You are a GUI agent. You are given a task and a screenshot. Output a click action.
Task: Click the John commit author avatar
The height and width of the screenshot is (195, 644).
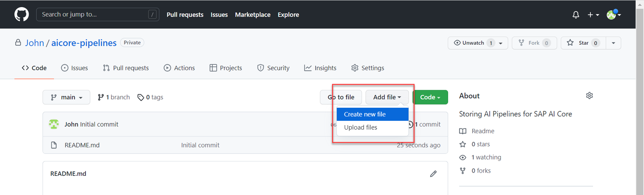click(54, 124)
